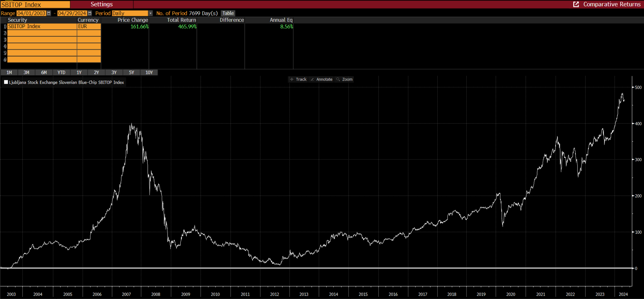Click the 161.66% price change value
The image size is (644, 299).
coord(139,26)
